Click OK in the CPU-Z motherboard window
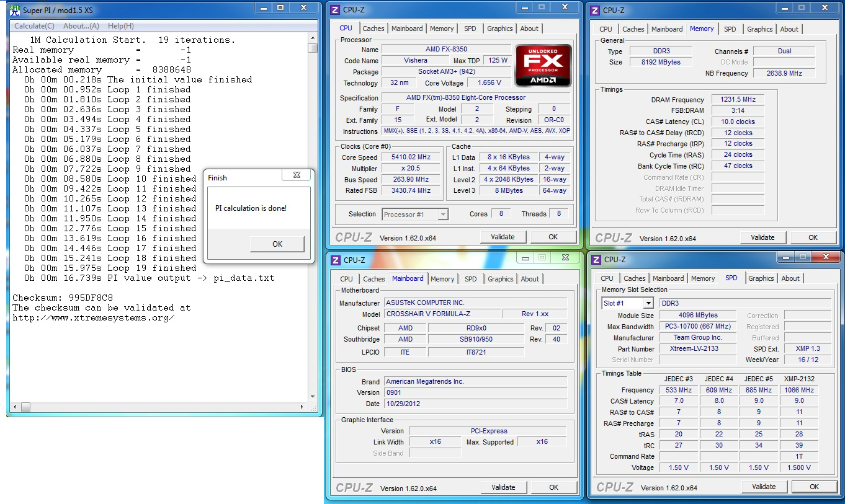The image size is (845, 504). coord(553,487)
